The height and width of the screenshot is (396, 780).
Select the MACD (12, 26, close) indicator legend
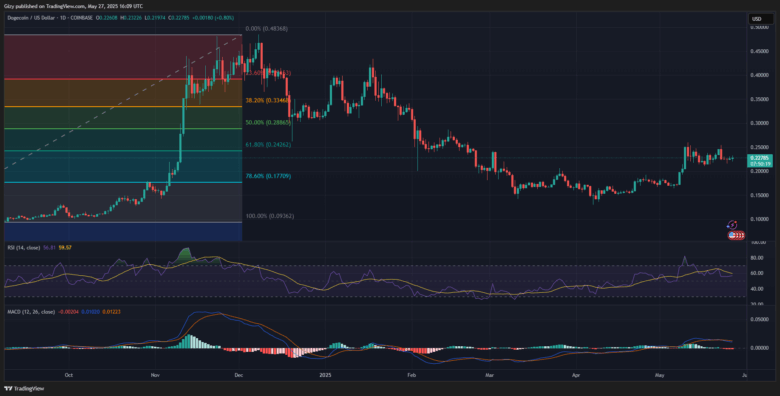coord(31,312)
